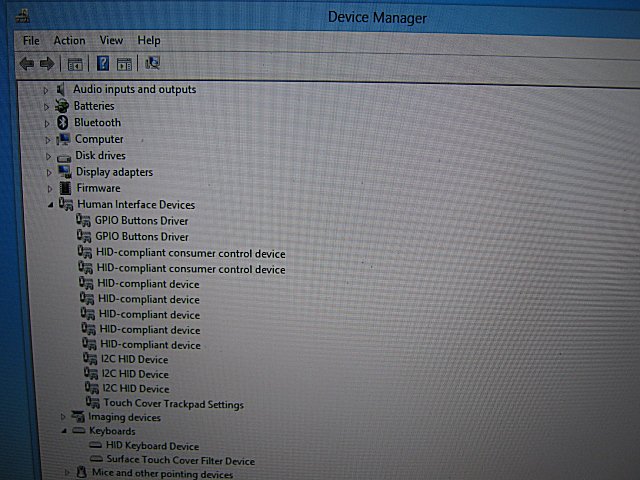The height and width of the screenshot is (480, 640).
Task: Select the first GPIO Buttons Driver entry
Action: click(141, 220)
